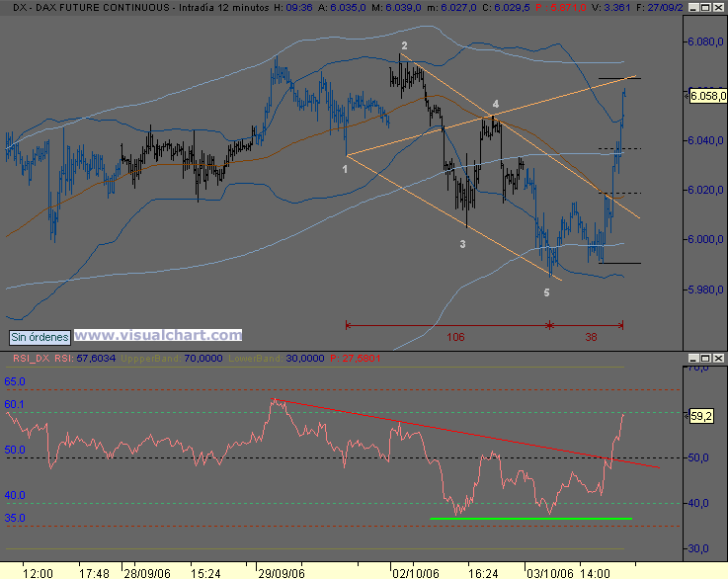The height and width of the screenshot is (579, 728).
Task: Maximize the RSI_DX indicator pane
Action: [x=705, y=358]
